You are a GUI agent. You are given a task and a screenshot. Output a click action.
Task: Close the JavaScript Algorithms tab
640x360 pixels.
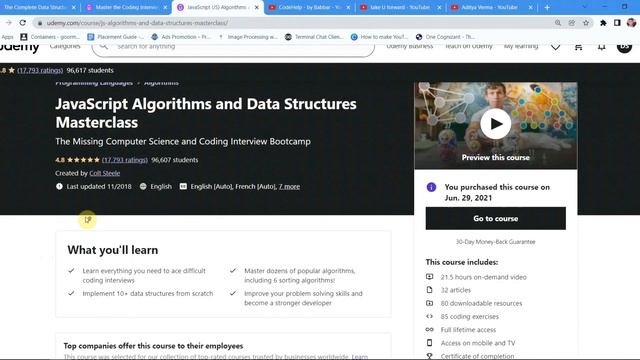(256, 7)
